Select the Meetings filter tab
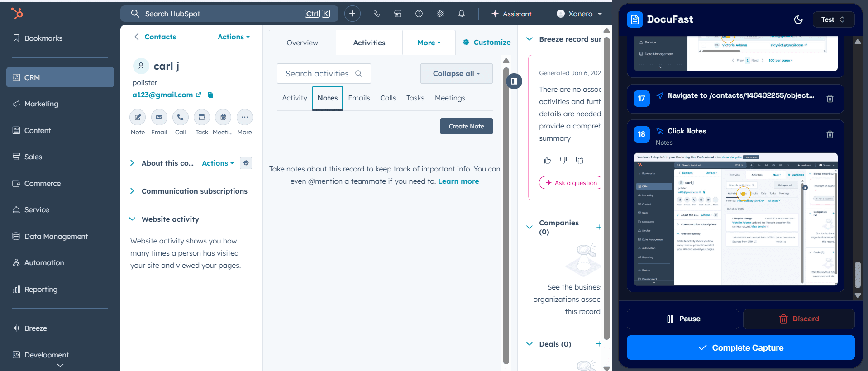 450,98
